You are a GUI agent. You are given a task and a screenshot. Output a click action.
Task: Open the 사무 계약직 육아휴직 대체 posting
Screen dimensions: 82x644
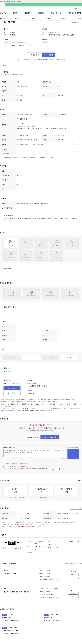coord(16,592)
